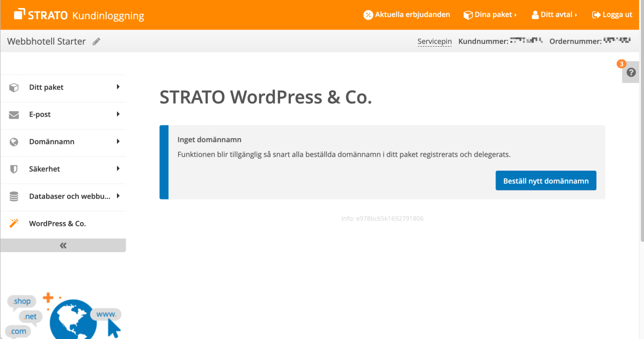Screen dimensions: 644x339
Task: Click the percent badge offers icon
Action: pyautogui.click(x=368, y=15)
